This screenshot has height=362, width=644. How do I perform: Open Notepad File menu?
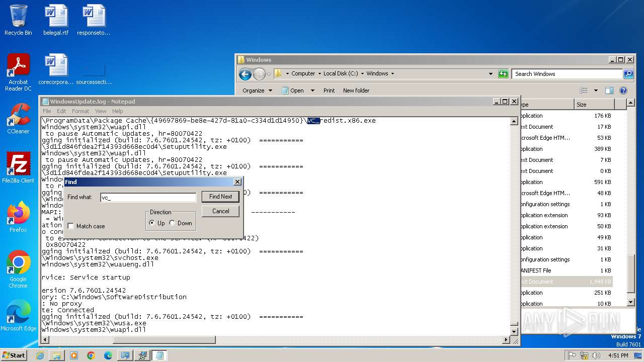pos(47,111)
